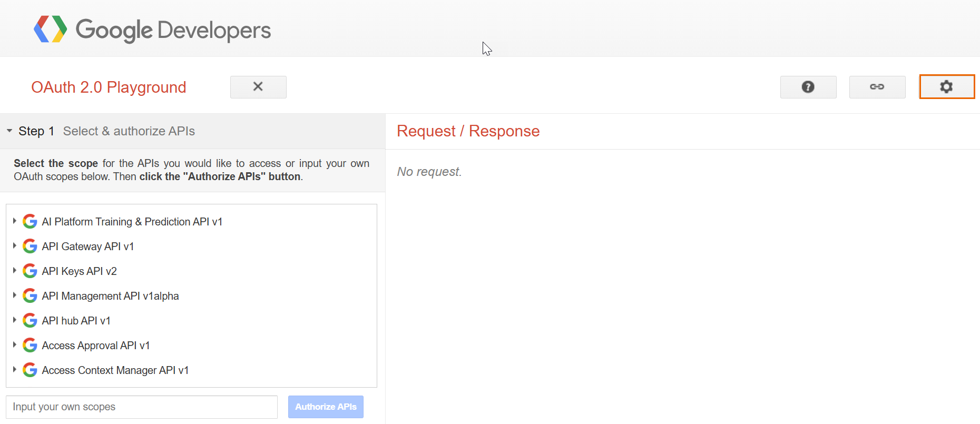The height and width of the screenshot is (424, 980).
Task: Collapse the Step 1 section arrow
Action: (9, 131)
